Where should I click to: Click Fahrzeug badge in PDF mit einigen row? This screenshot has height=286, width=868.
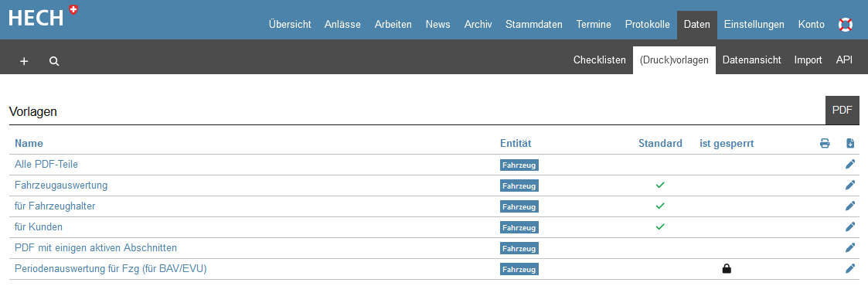click(519, 248)
